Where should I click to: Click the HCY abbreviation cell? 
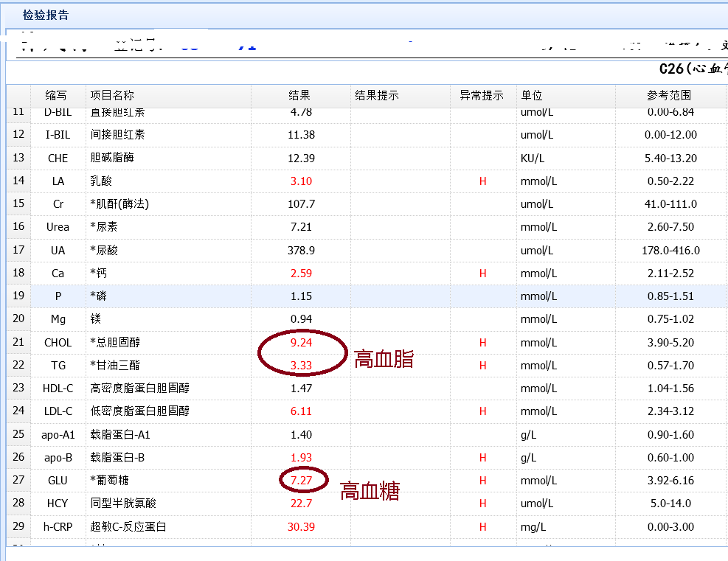click(x=57, y=503)
